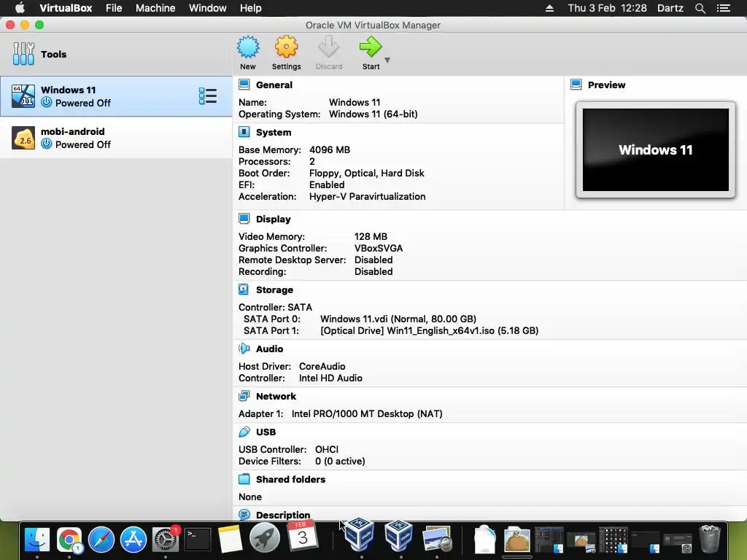Open the Tools icon in sidebar
Image resolution: width=747 pixels, height=560 pixels.
pos(23,54)
